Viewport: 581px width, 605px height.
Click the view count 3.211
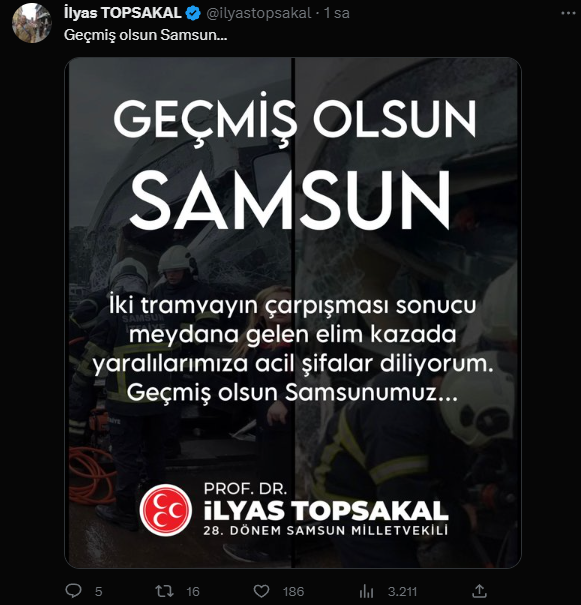(x=402, y=591)
